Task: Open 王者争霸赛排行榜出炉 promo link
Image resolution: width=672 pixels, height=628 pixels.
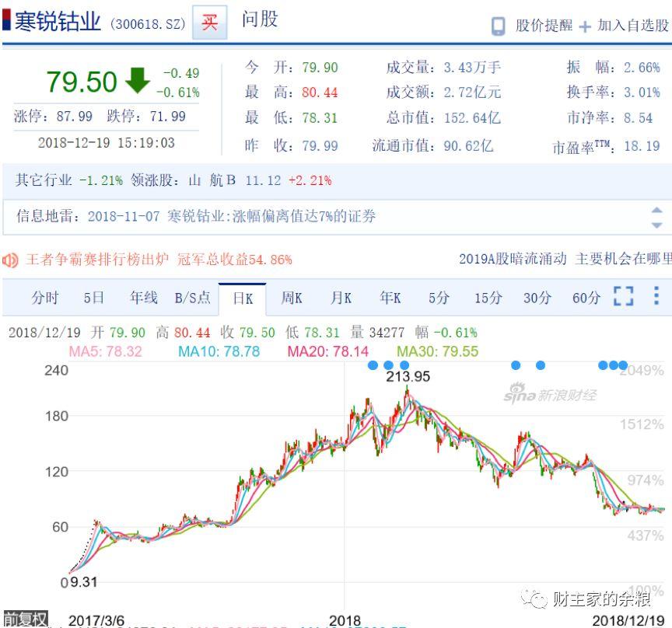Action: click(97, 260)
